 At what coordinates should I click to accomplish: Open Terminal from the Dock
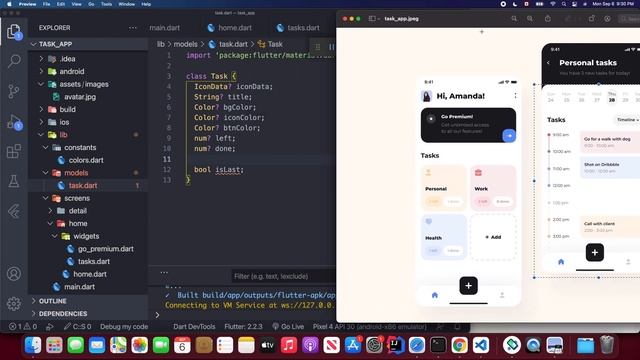tap(438, 345)
